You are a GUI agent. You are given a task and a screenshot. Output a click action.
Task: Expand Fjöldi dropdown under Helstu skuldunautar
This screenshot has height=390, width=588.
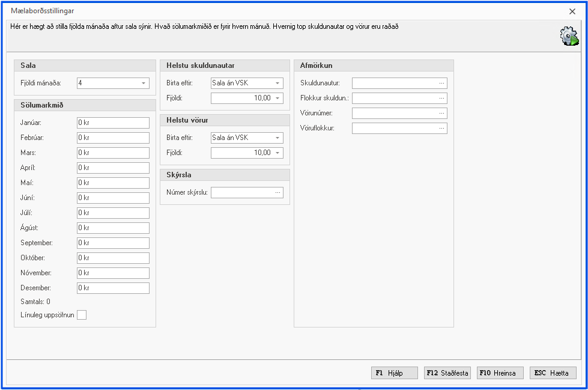click(x=277, y=99)
